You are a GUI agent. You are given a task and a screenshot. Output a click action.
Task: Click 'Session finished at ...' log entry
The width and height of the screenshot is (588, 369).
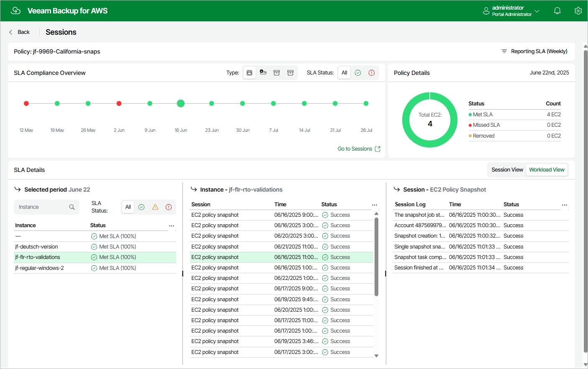pos(481,268)
